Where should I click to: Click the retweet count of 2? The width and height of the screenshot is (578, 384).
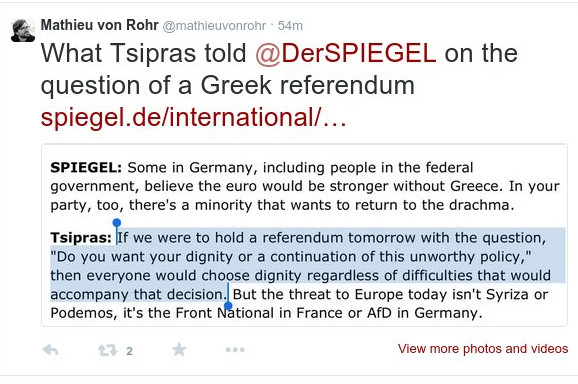coord(129,351)
